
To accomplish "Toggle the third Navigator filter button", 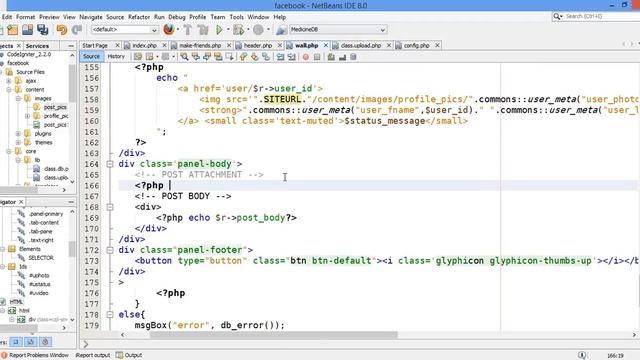I will point(45,342).
